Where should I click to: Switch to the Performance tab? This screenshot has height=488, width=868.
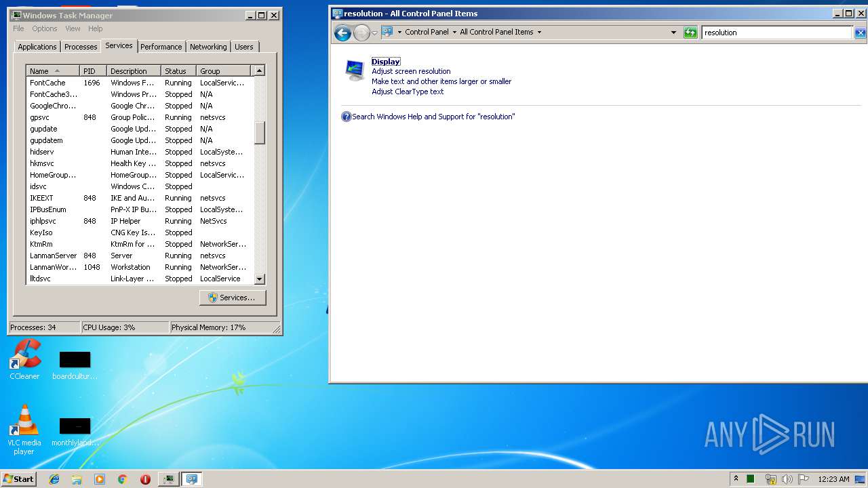(161, 47)
